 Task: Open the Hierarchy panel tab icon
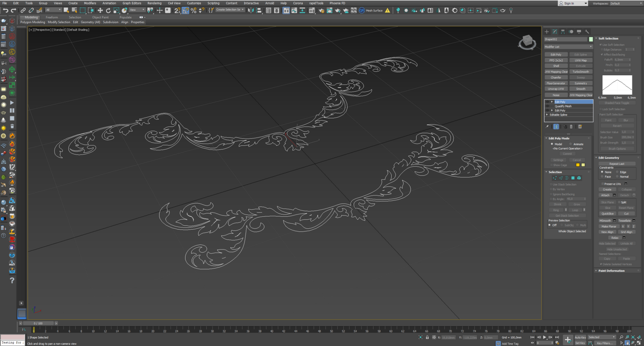pos(563,32)
